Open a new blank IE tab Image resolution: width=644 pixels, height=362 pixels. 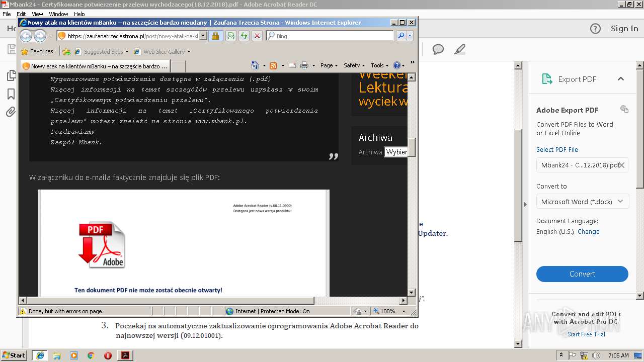click(x=179, y=66)
